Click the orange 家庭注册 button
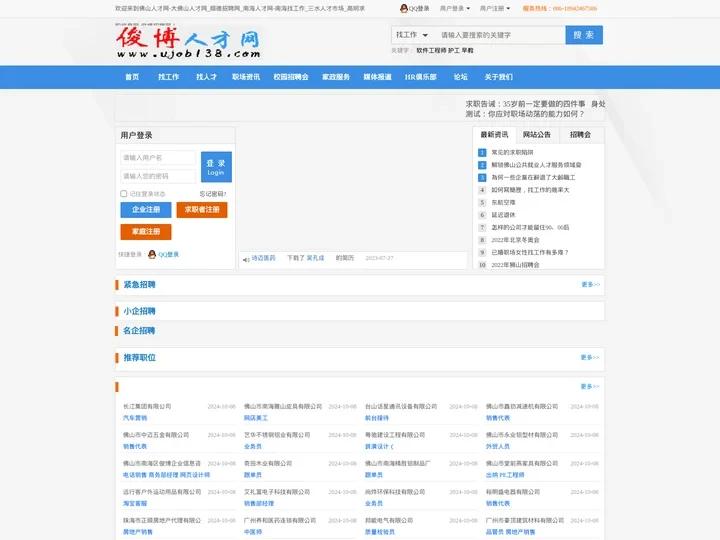The height and width of the screenshot is (540, 720). point(146,232)
